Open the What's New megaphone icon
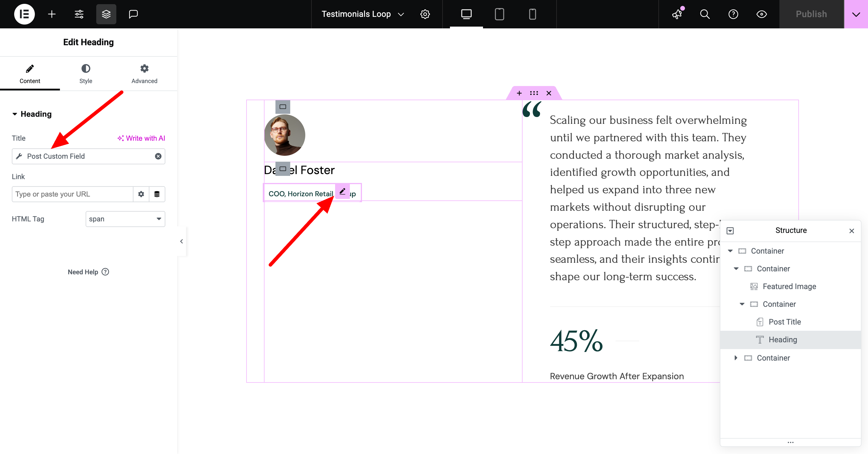Viewport: 868px width, 454px height. click(677, 14)
